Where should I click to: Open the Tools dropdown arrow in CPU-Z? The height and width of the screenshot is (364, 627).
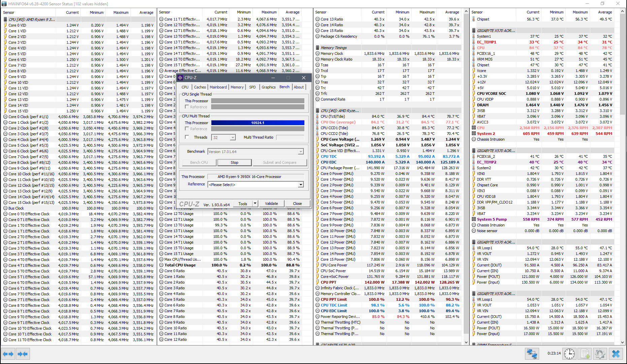pos(255,204)
